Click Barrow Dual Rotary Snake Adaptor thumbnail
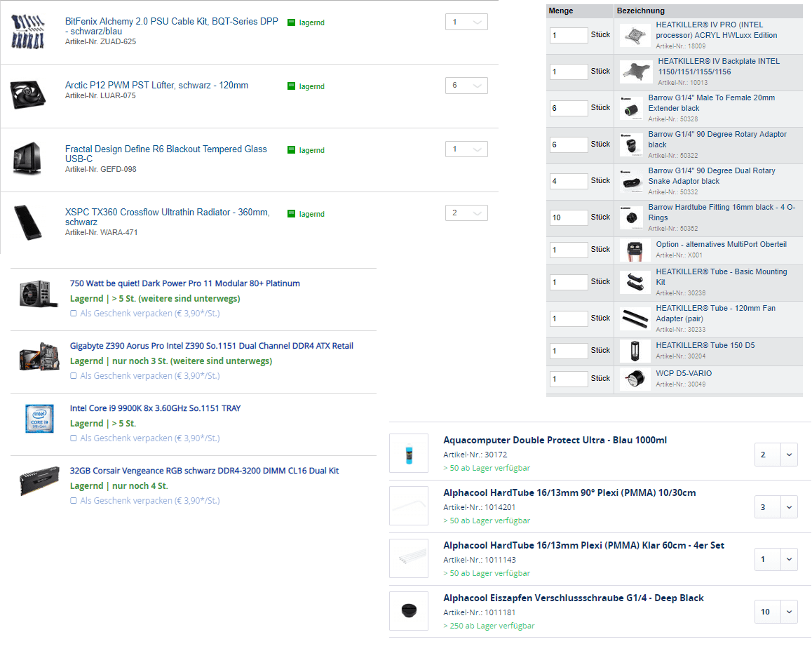Image resolution: width=812 pixels, height=658 pixels. (x=631, y=181)
